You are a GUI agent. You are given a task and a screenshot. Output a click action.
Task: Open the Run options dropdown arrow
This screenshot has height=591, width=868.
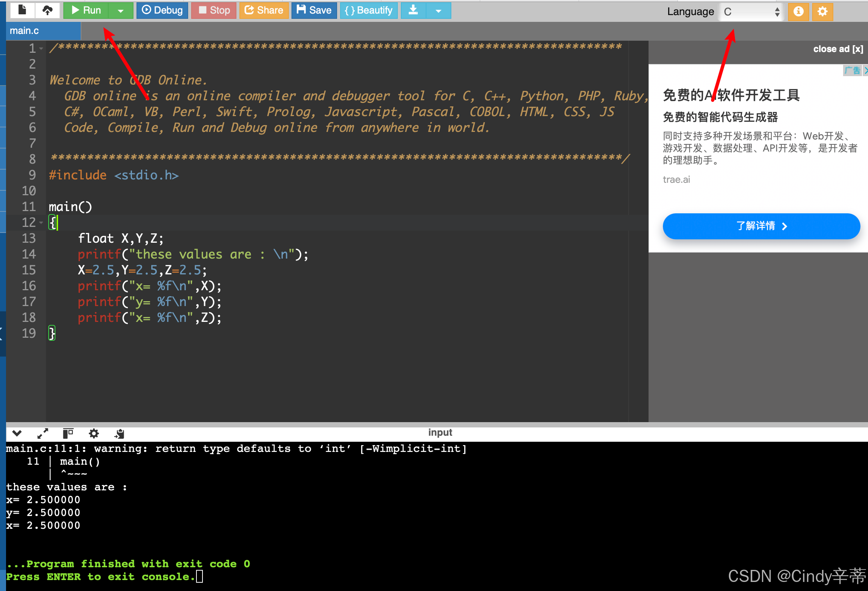pyautogui.click(x=121, y=11)
